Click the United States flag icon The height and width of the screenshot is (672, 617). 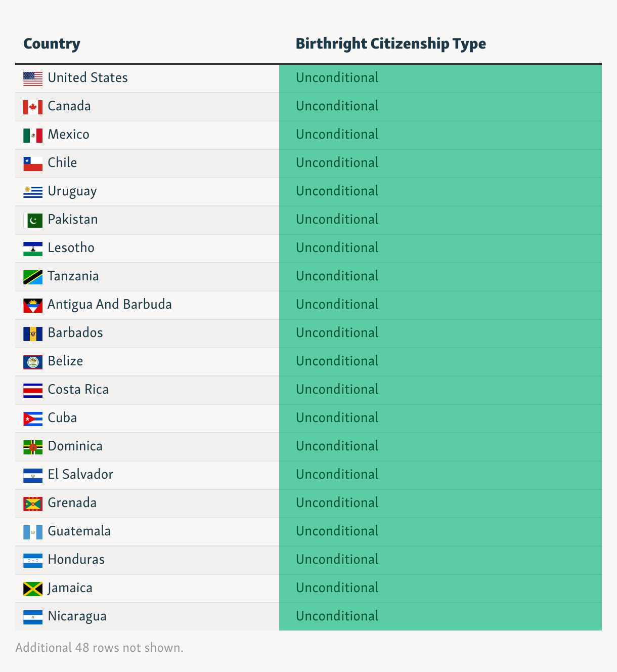(x=33, y=78)
